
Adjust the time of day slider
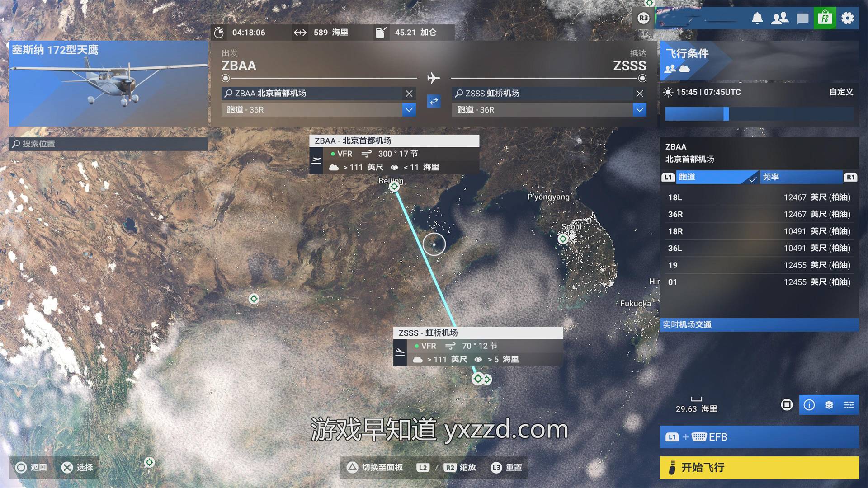(726, 114)
